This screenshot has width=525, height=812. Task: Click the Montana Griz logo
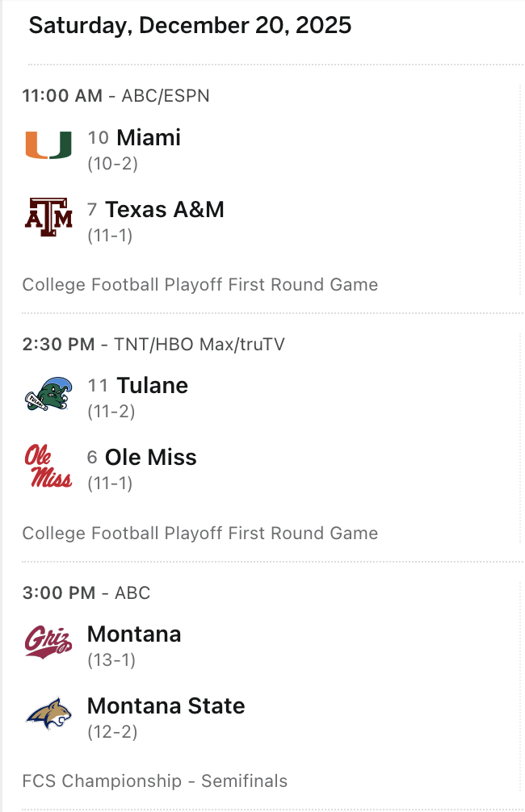coord(48,642)
